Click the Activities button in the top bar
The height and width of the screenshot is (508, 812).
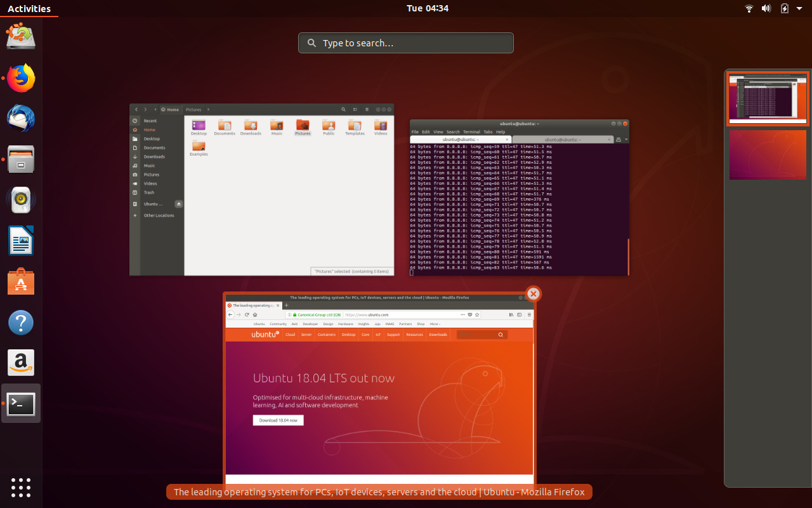[x=29, y=8]
